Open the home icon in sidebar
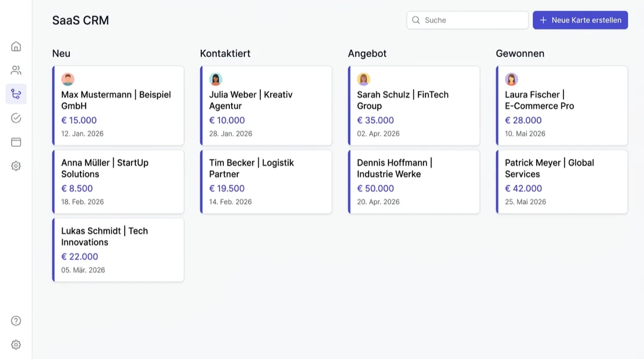644x359 pixels. (x=16, y=46)
